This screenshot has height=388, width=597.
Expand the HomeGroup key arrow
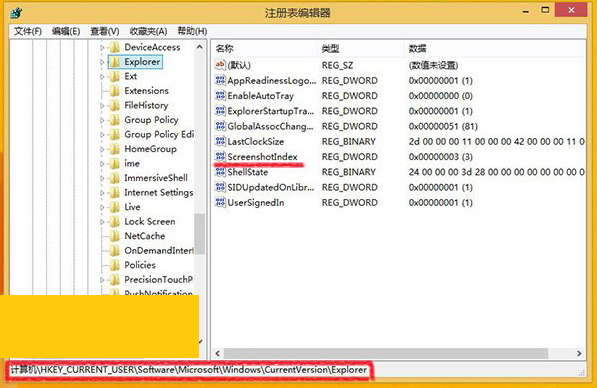[x=102, y=149]
